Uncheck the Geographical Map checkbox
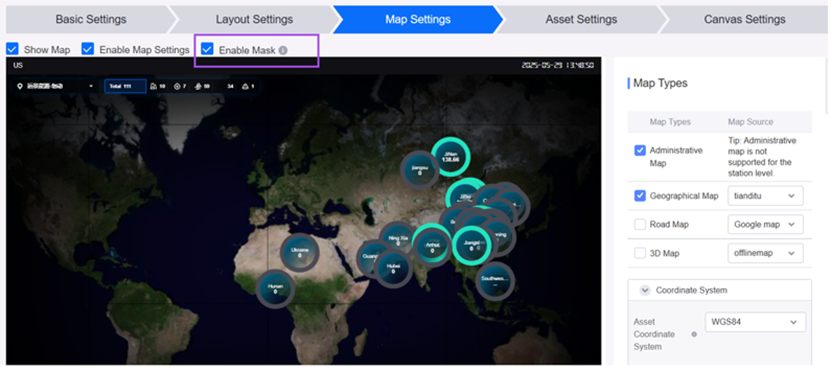This screenshot has width=831, height=371. click(x=640, y=196)
